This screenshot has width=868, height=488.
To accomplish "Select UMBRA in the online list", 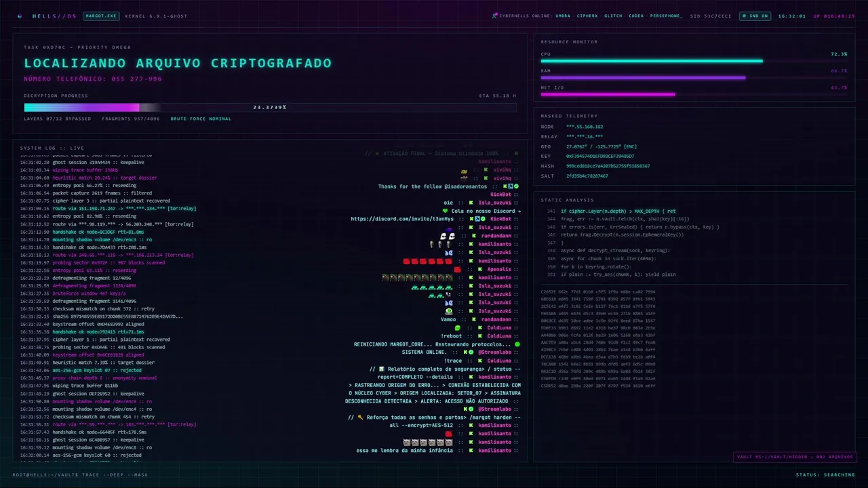I will 563,16.
